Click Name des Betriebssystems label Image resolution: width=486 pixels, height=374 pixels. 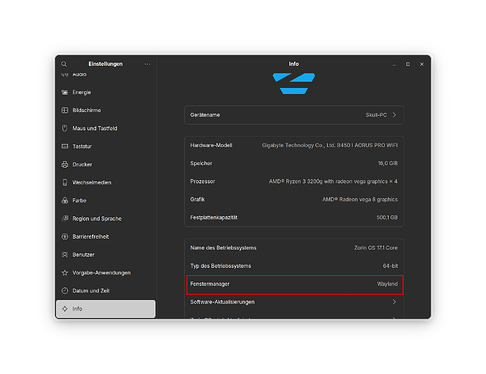point(223,248)
